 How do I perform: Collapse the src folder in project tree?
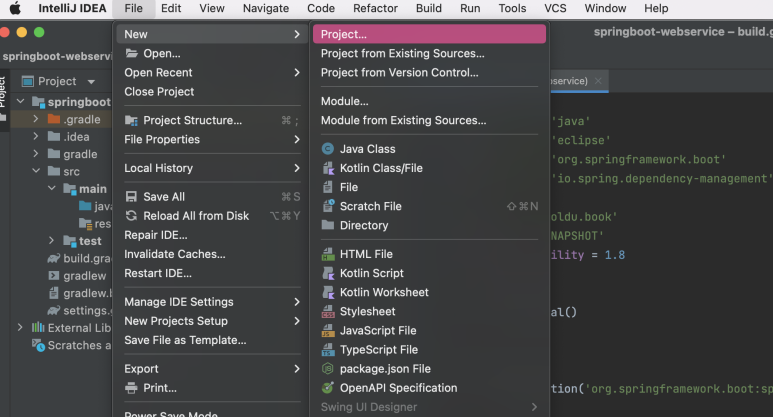coord(36,171)
